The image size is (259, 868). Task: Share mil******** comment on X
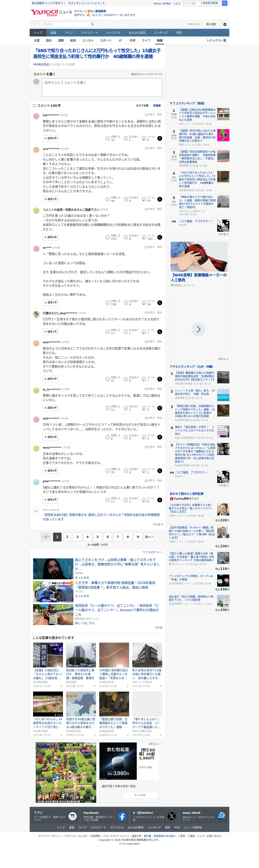(160, 437)
